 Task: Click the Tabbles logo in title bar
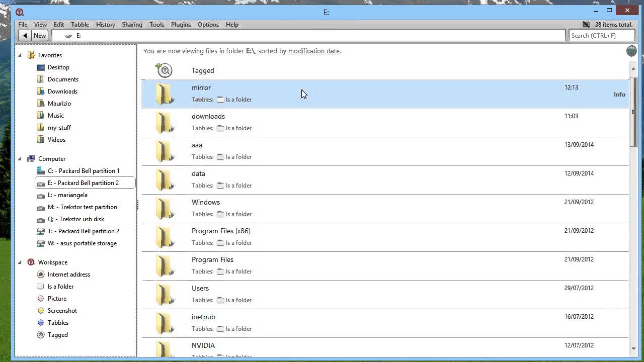point(19,12)
